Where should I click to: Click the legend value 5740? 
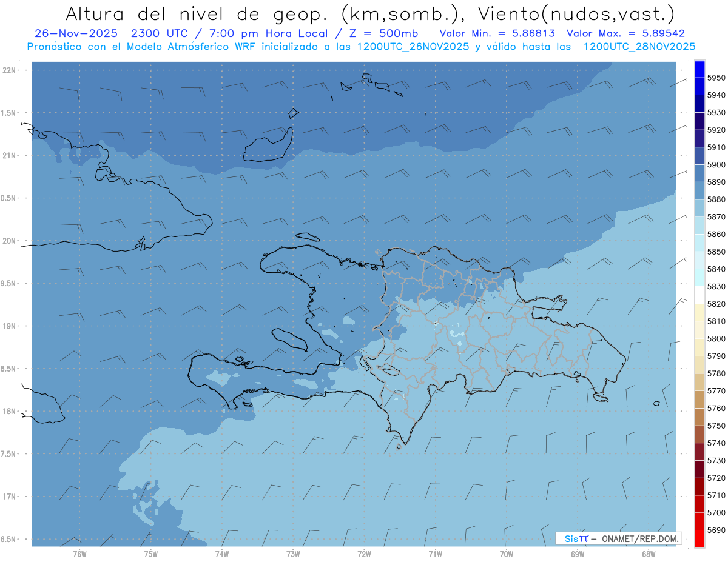(716, 443)
